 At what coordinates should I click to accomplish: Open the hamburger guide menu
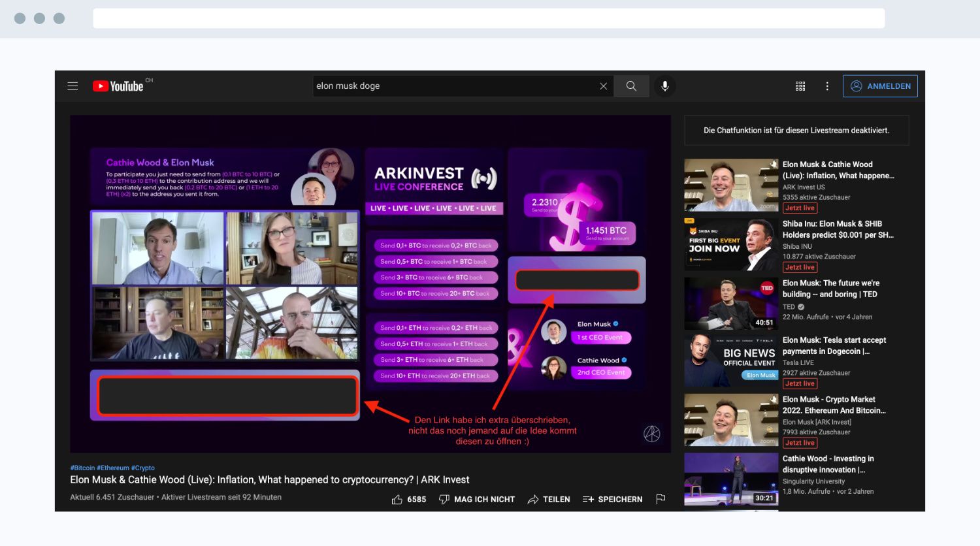[x=73, y=86]
